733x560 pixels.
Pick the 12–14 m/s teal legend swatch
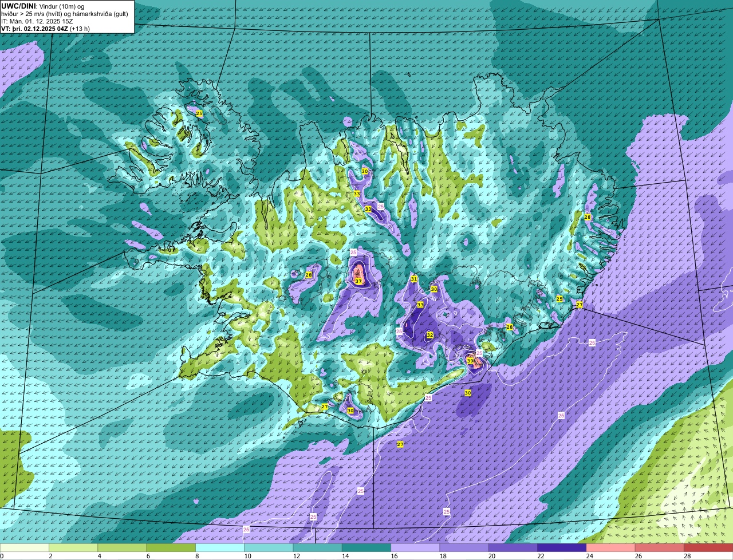tap(318, 548)
